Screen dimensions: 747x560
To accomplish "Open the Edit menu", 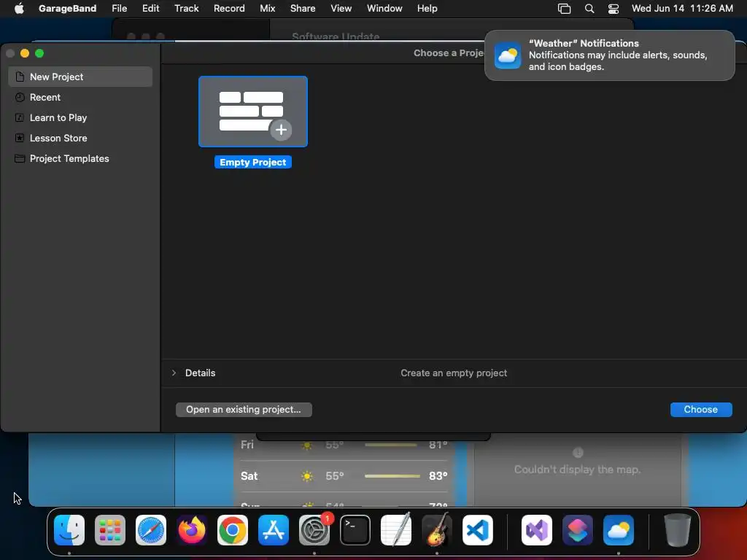I will (150, 8).
